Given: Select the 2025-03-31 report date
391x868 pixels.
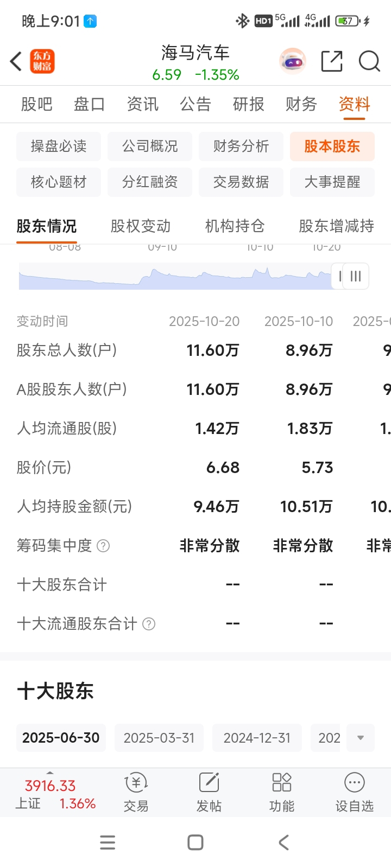Looking at the screenshot, I should click(x=159, y=738).
